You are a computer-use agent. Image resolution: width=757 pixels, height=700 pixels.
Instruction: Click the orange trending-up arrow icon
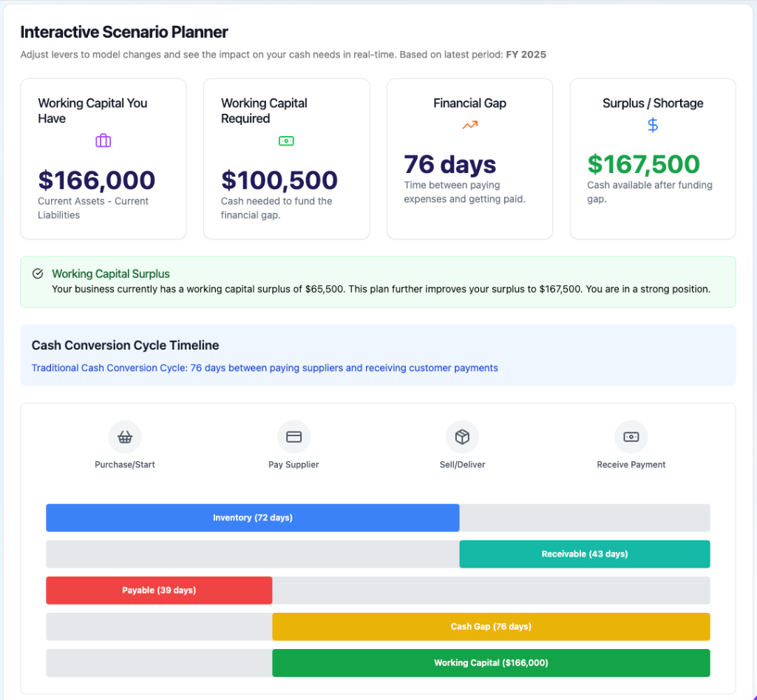[x=469, y=125]
